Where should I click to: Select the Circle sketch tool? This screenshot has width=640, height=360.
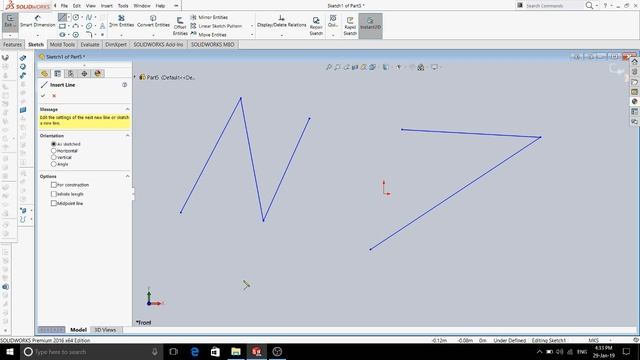pos(76,17)
